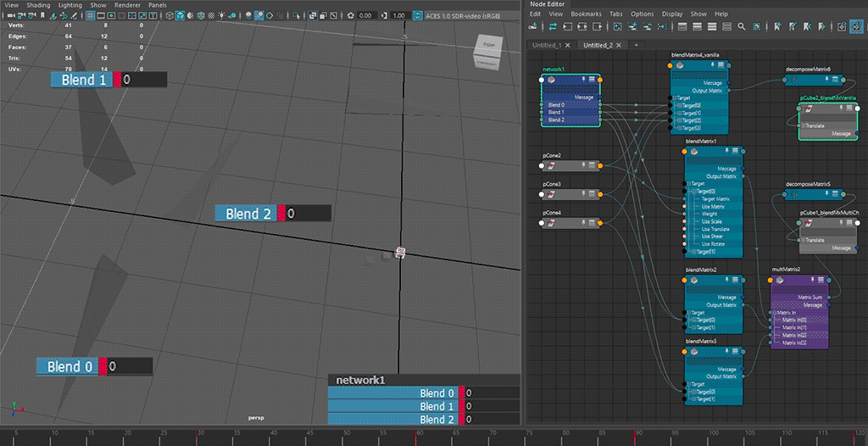Switch to the Untitled_1 tab
The height and width of the screenshot is (446, 868).
(548, 45)
